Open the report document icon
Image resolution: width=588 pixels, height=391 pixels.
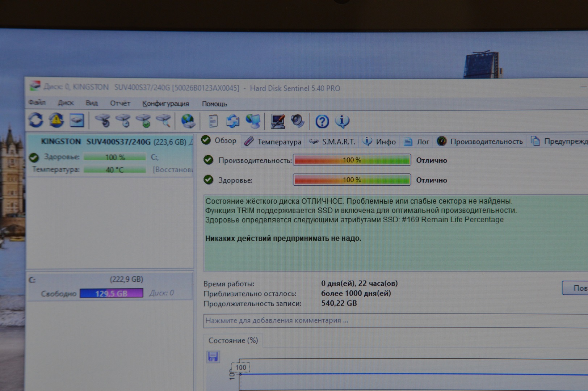tap(213, 121)
